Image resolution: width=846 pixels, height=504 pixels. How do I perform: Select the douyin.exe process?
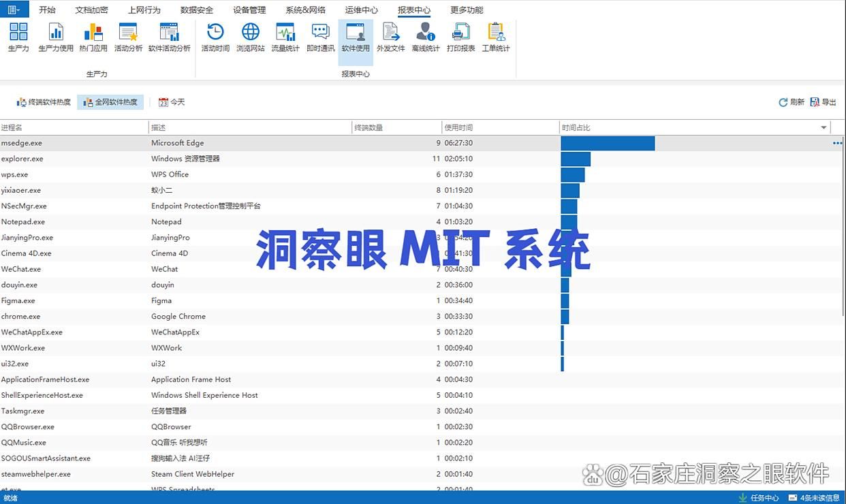pyautogui.click(x=19, y=285)
